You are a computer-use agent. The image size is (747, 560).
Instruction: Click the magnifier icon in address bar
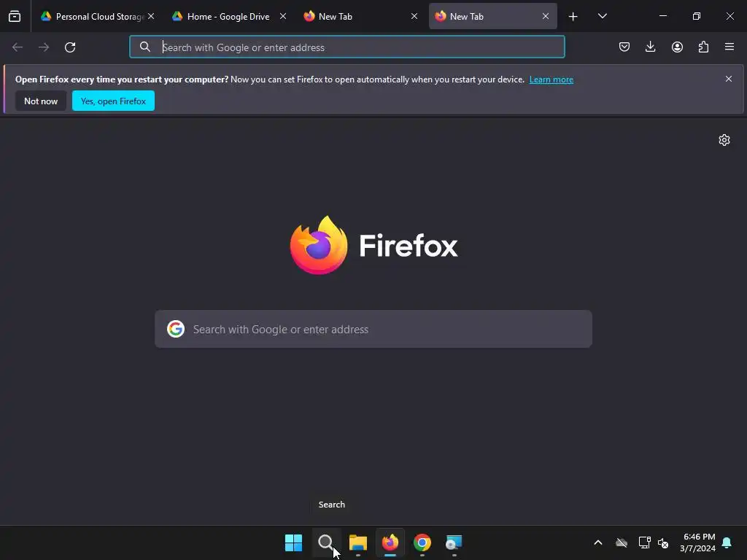click(x=145, y=47)
